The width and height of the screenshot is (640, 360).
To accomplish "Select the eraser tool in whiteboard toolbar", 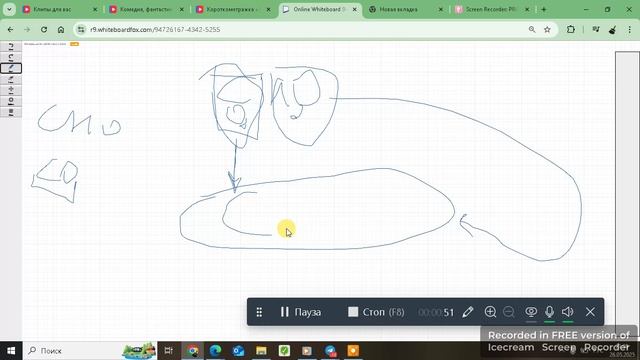I will click(x=11, y=79).
